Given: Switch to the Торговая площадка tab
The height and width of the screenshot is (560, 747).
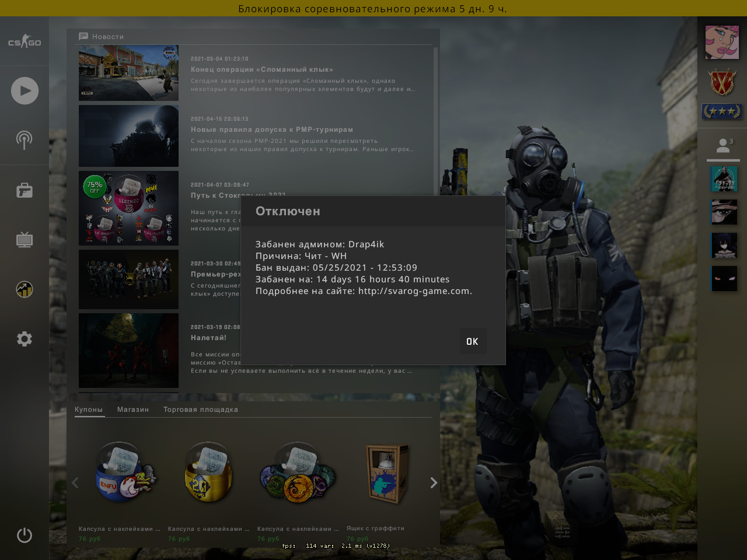Looking at the screenshot, I should coord(201,409).
